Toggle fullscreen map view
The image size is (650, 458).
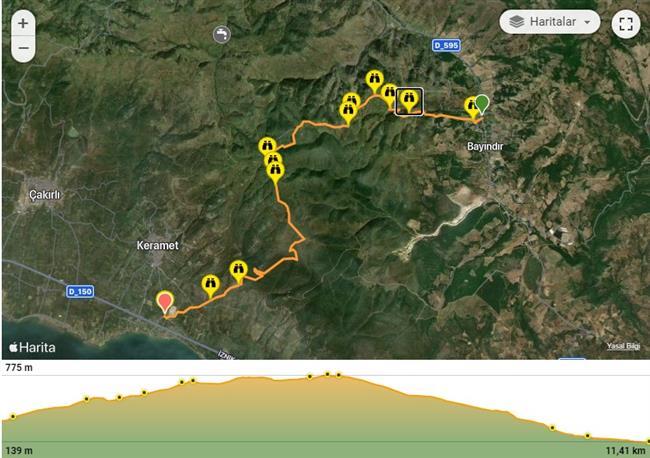tap(626, 24)
